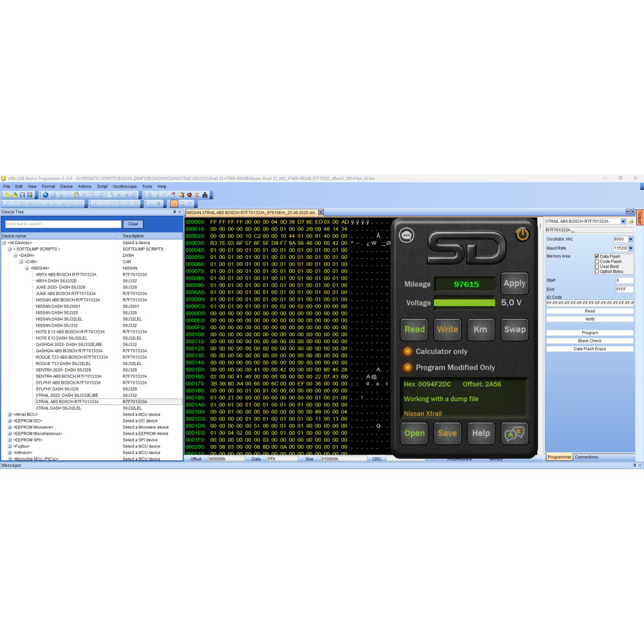The height and width of the screenshot is (644, 644).
Task: Open the Script menu
Action: (102, 187)
